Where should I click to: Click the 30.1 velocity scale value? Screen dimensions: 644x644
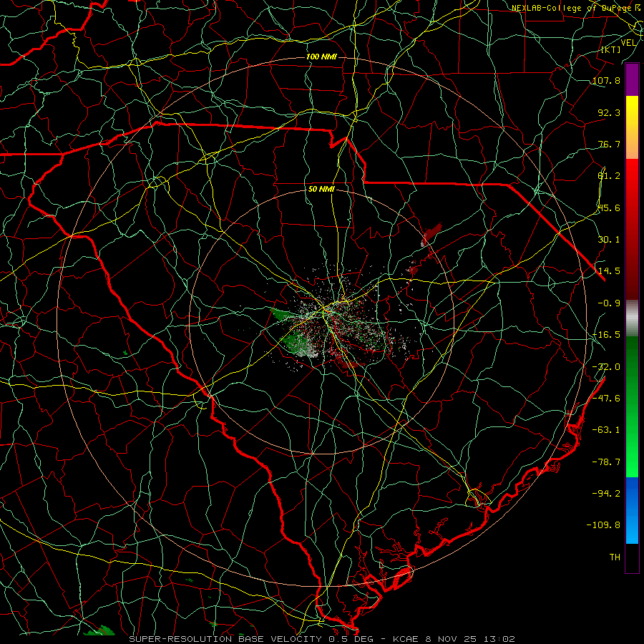click(609, 240)
